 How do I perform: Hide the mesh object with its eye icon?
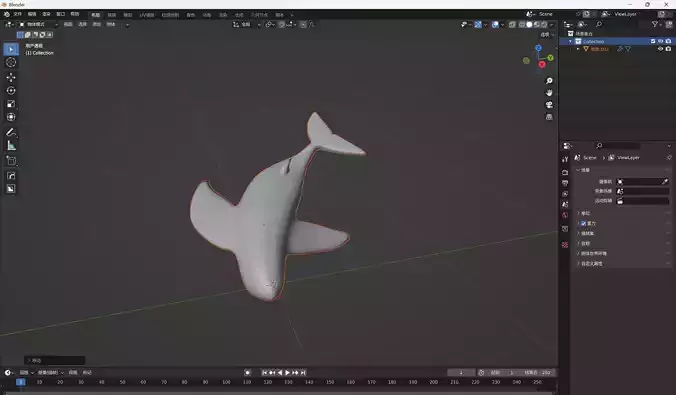coord(660,49)
